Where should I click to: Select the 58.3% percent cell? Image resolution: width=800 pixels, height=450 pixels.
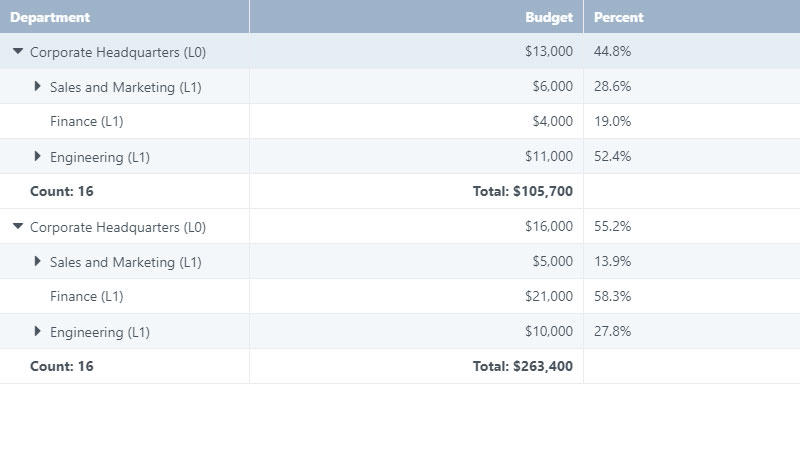[612, 297]
